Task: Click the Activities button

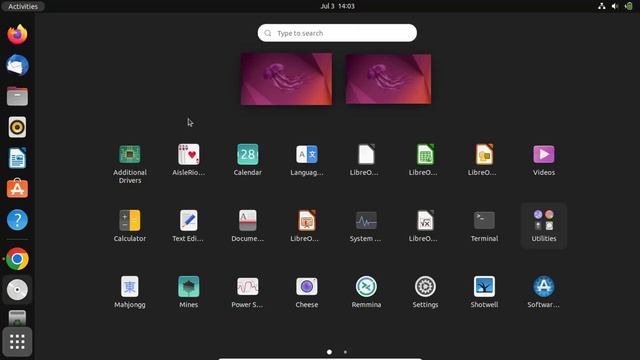Action: click(x=23, y=6)
